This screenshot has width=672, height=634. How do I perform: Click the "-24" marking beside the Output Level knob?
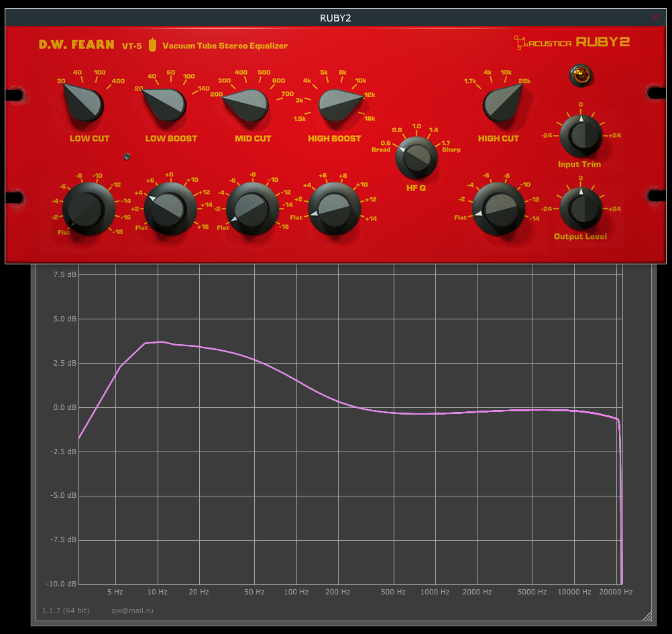pos(547,209)
